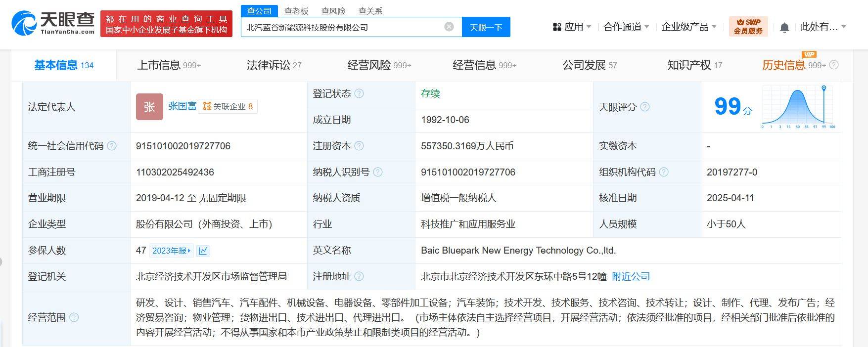
Task: Select the 上市信息 tab
Action: (x=169, y=65)
